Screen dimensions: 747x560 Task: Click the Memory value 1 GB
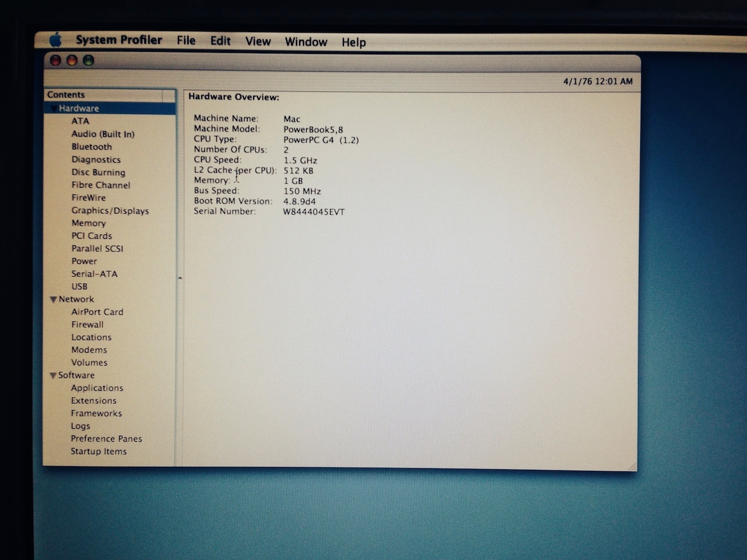click(x=293, y=181)
